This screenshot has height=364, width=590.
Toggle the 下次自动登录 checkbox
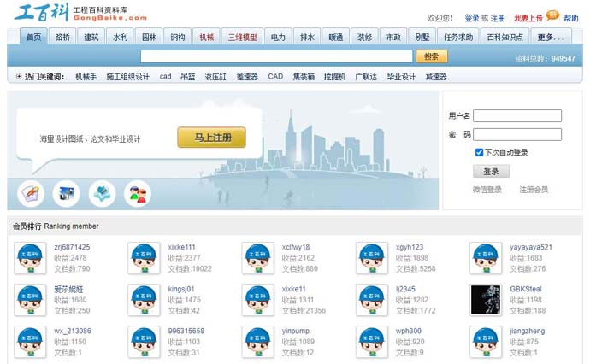[479, 152]
